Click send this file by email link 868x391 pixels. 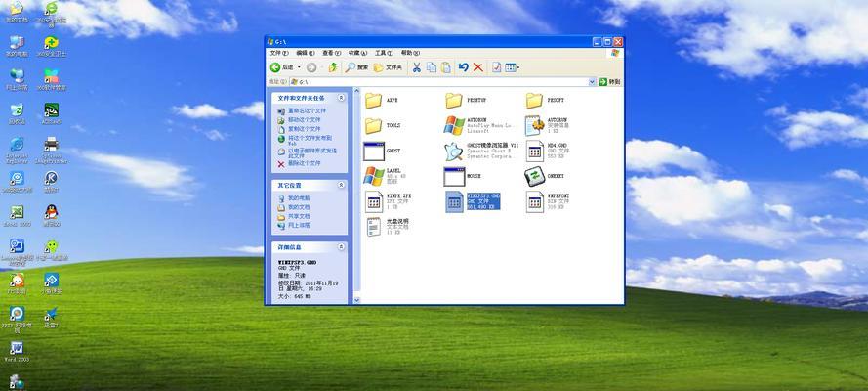point(311,152)
